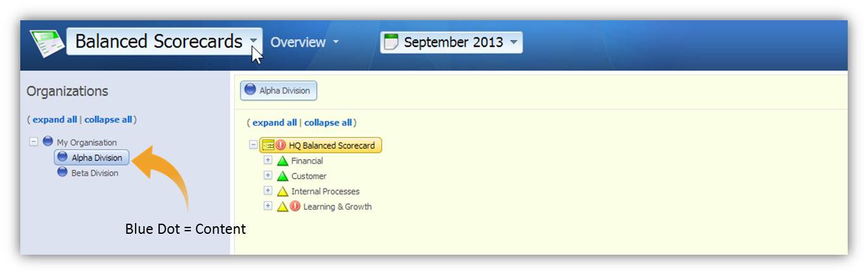Expand the Financial perspective node
The height and width of the screenshot is (275, 868).
[x=268, y=160]
